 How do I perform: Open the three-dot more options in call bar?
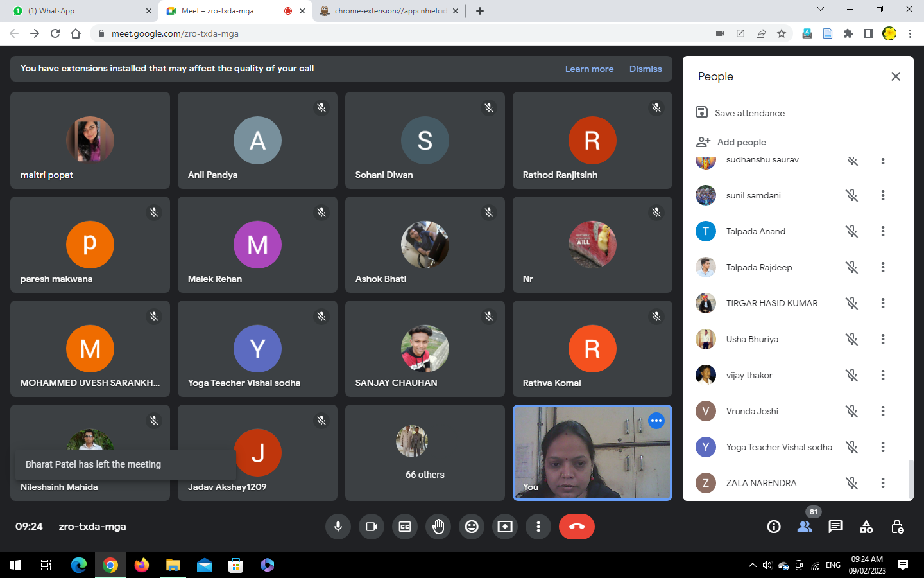pos(538,527)
